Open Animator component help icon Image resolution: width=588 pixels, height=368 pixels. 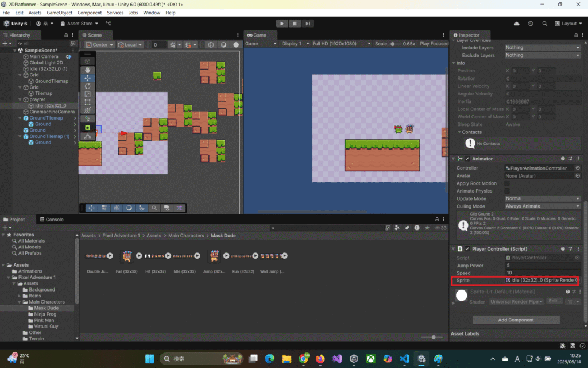(x=563, y=159)
